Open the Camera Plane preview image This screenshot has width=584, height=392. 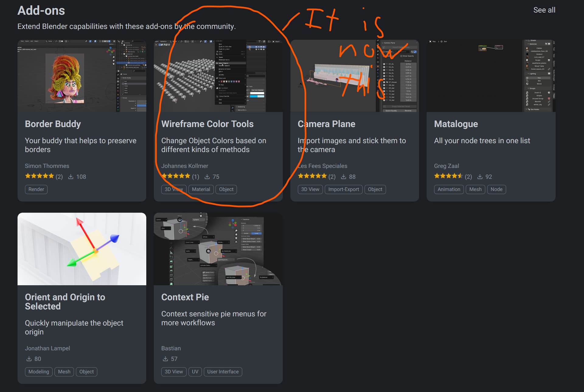coord(355,76)
